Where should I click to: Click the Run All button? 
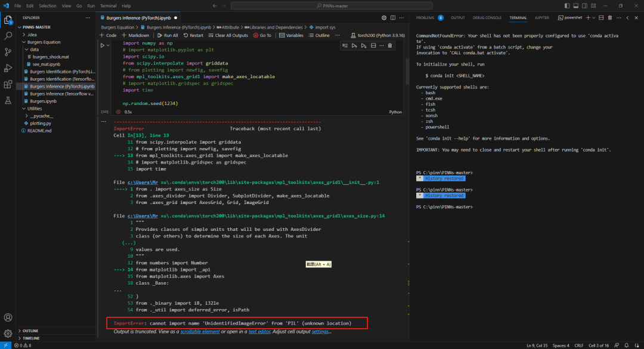tap(168, 35)
